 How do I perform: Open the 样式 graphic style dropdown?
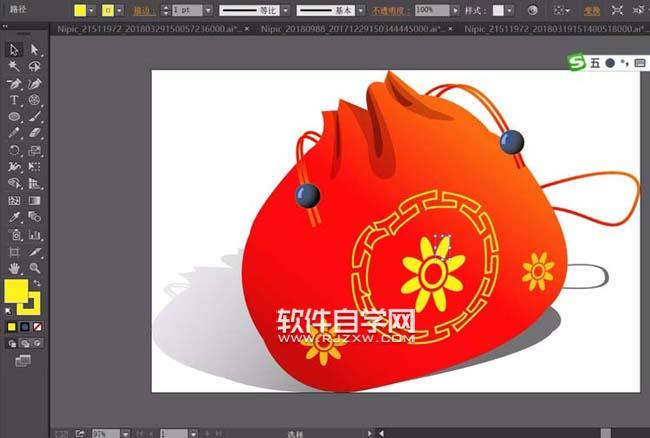pos(509,10)
